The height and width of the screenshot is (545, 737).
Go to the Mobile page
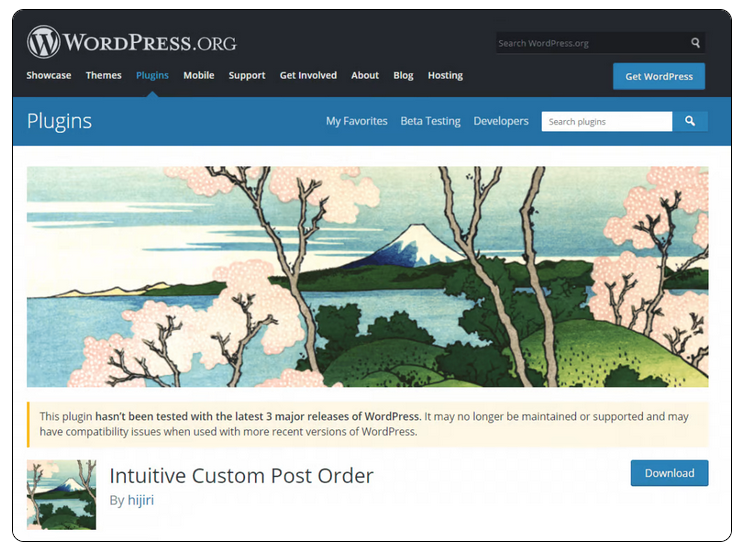click(199, 75)
